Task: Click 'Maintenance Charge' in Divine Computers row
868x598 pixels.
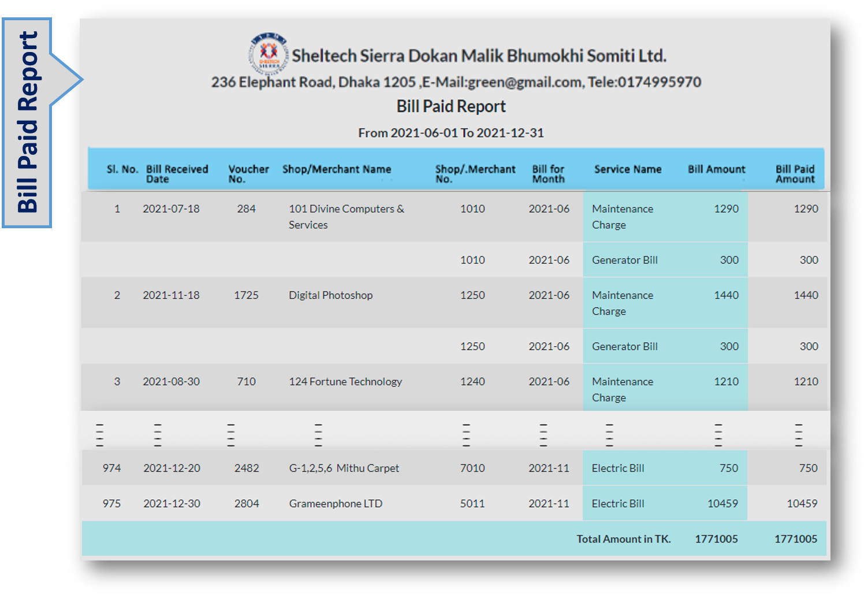Action: (623, 217)
